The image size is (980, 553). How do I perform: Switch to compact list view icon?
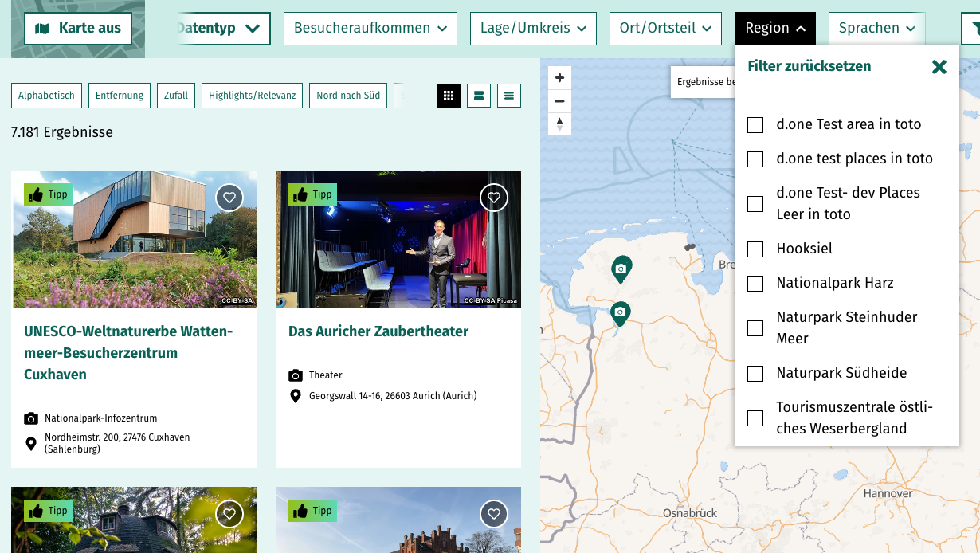[x=509, y=96]
